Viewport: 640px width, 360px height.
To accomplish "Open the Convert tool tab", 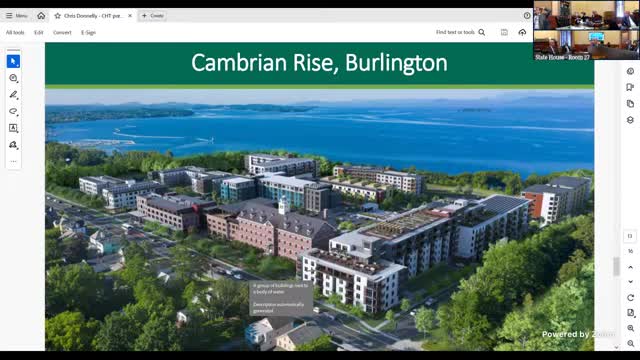I will (x=62, y=32).
